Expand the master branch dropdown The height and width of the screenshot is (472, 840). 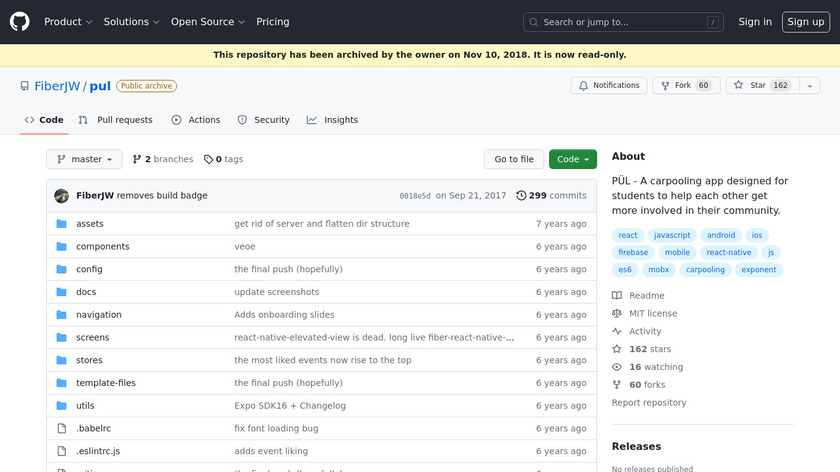84,159
